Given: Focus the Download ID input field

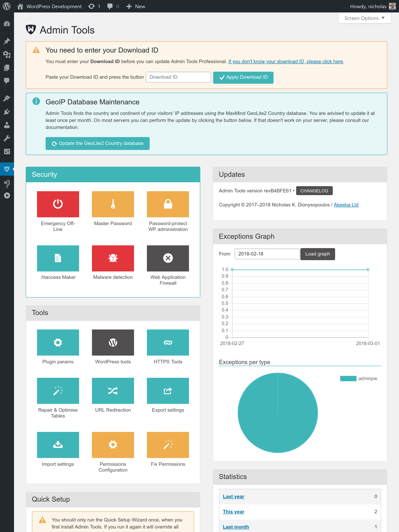Looking at the screenshot, I should point(178,77).
